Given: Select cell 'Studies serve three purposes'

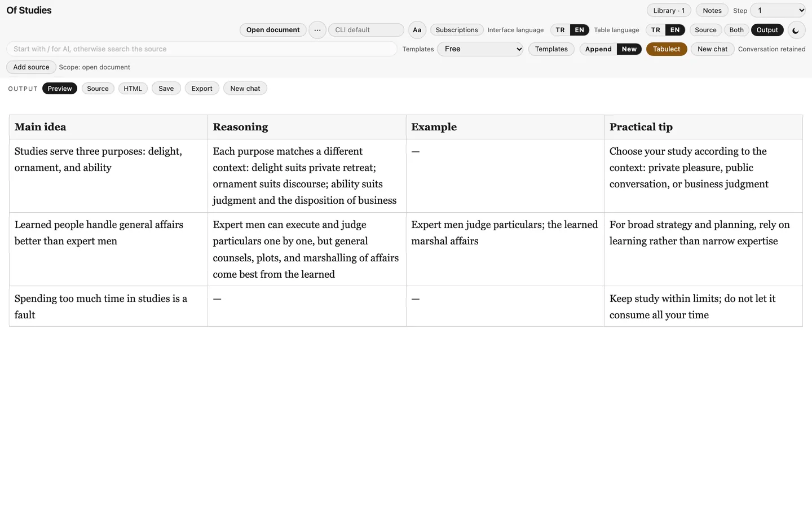Looking at the screenshot, I should coord(108,176).
